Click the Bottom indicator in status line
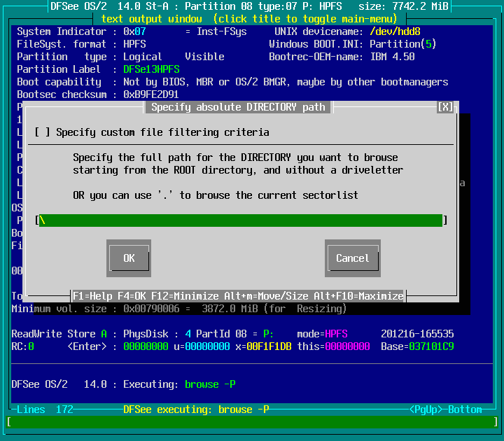 point(465,409)
